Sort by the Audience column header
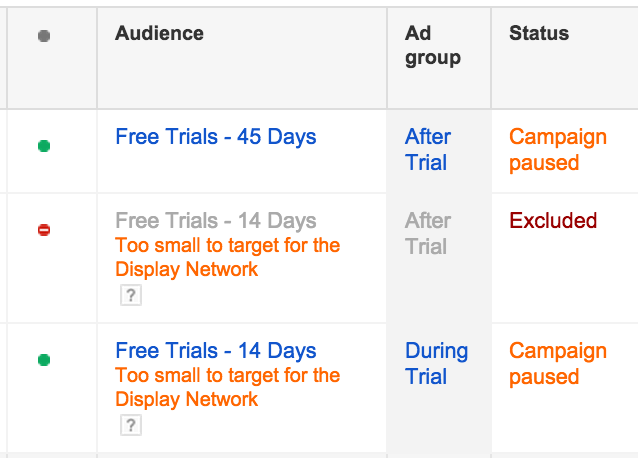Image resolution: width=638 pixels, height=458 pixels. tap(159, 33)
